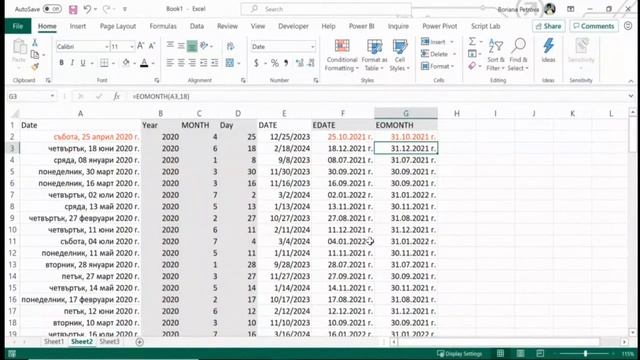640x360 pixels.
Task: Click the Search box in title bar
Action: (x=326, y=9)
